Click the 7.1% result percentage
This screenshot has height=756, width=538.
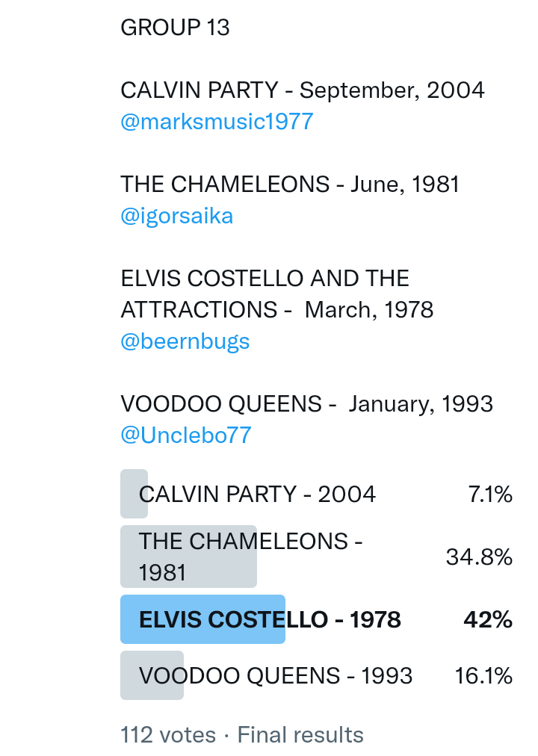pos(490,495)
